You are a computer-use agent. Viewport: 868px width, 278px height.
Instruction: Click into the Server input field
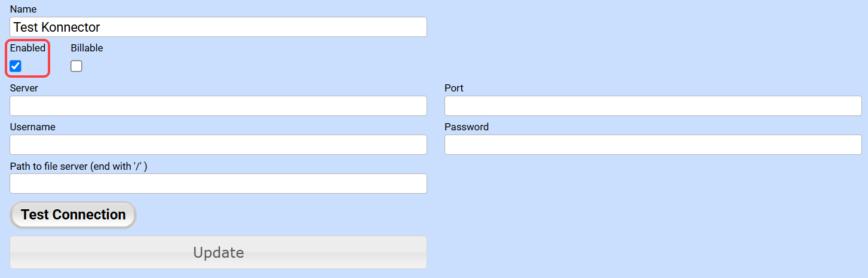(218, 106)
